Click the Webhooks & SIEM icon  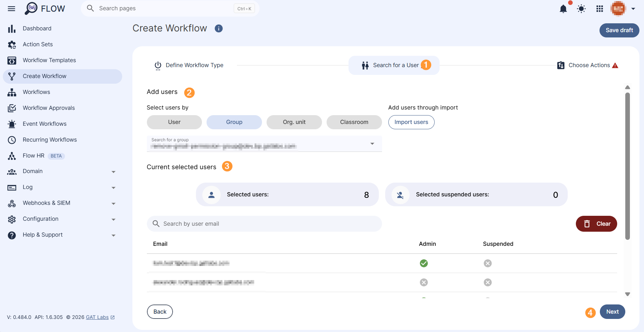click(x=12, y=203)
